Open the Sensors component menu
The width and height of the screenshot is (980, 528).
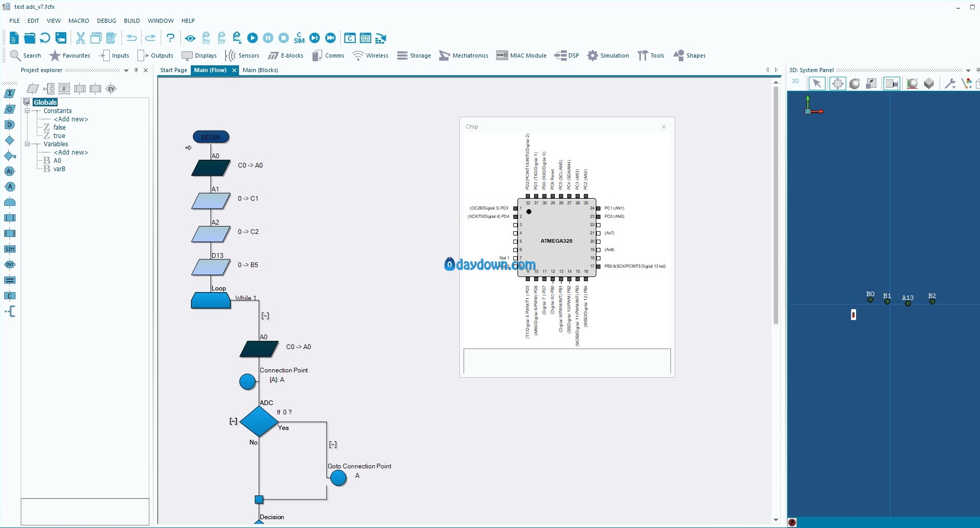pyautogui.click(x=242, y=55)
